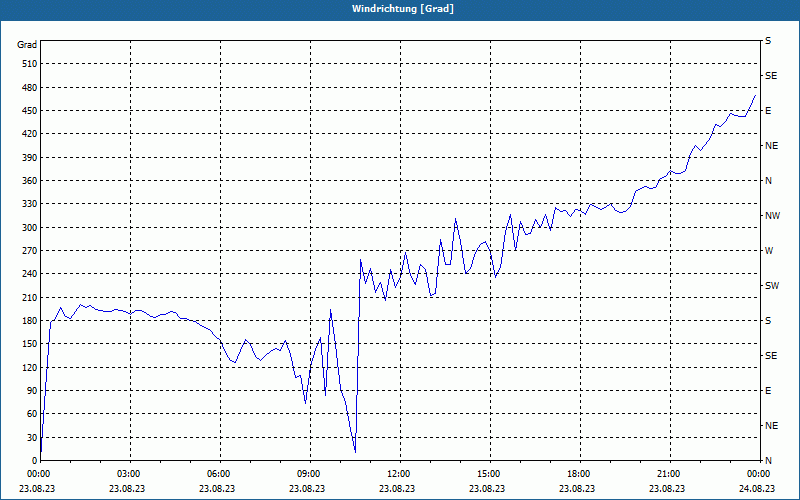Click the N compass label level with 360
The height and width of the screenshot is (500, 800).
768,181
